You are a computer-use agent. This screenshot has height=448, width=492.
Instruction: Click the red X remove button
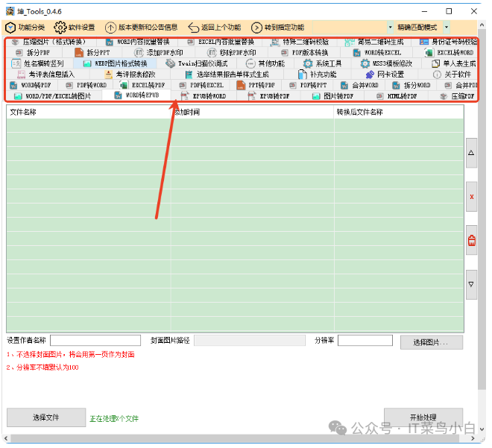click(x=471, y=197)
